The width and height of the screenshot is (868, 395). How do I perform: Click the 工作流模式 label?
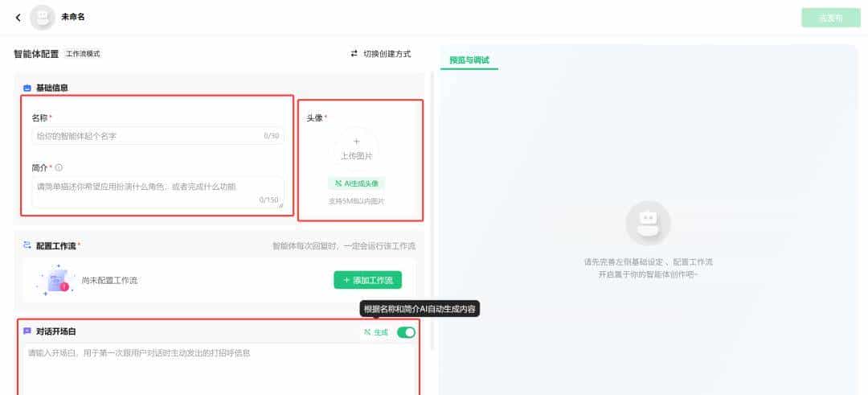click(83, 54)
